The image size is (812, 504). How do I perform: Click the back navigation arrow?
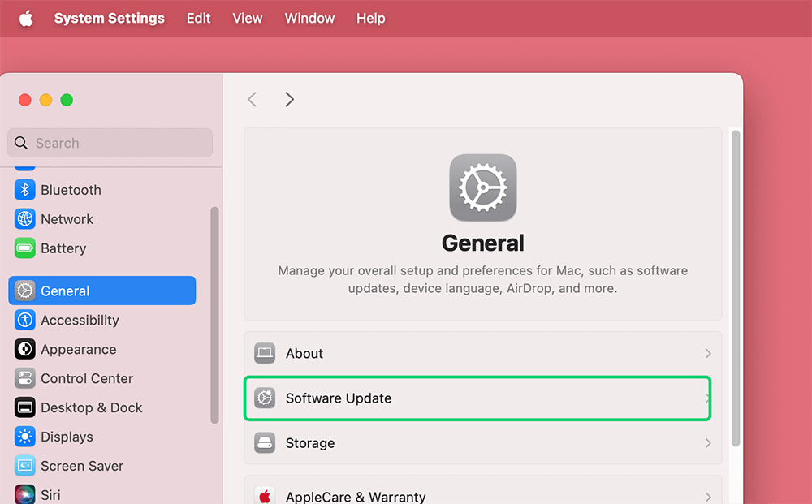(x=252, y=99)
